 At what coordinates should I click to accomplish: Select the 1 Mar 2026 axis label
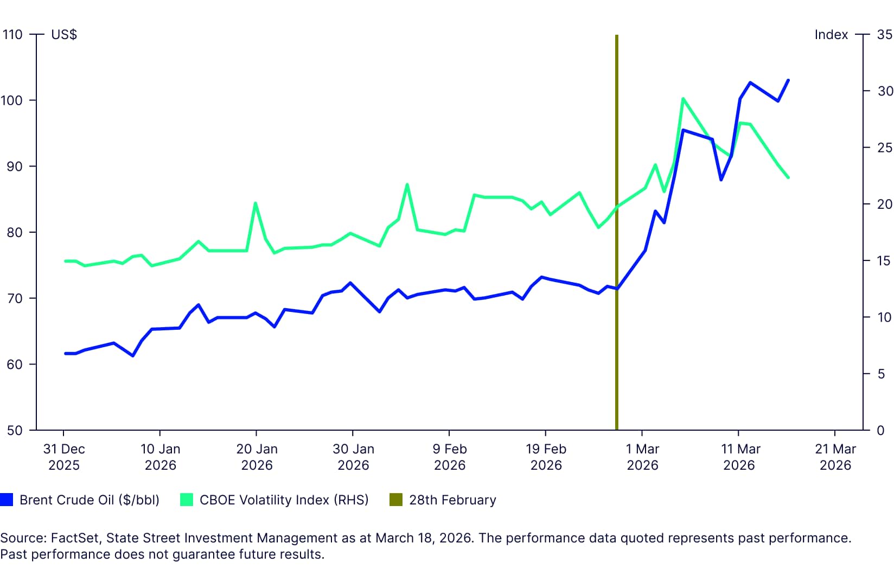[x=642, y=457]
